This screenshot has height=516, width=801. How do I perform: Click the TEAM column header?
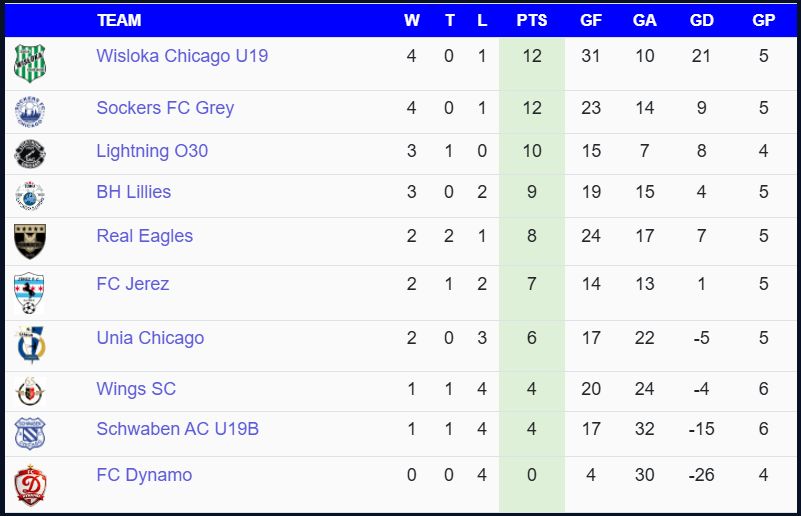click(119, 20)
